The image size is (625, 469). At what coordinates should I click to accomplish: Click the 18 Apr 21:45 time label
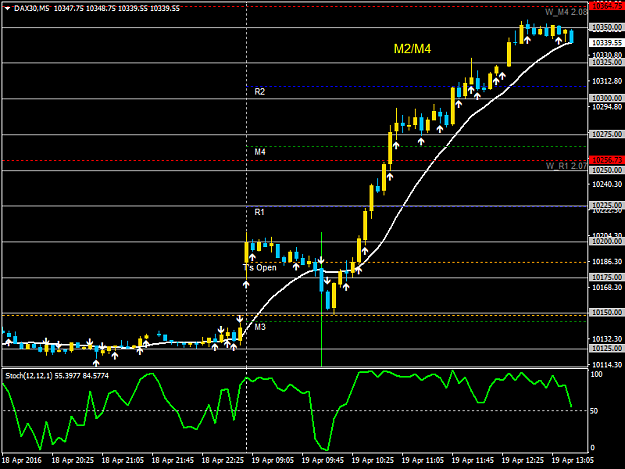point(173,460)
